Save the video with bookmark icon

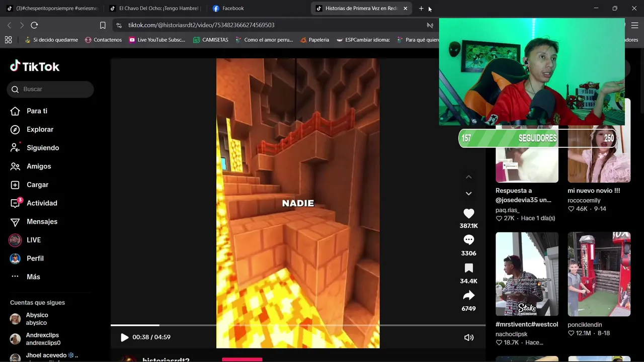pyautogui.click(x=468, y=268)
